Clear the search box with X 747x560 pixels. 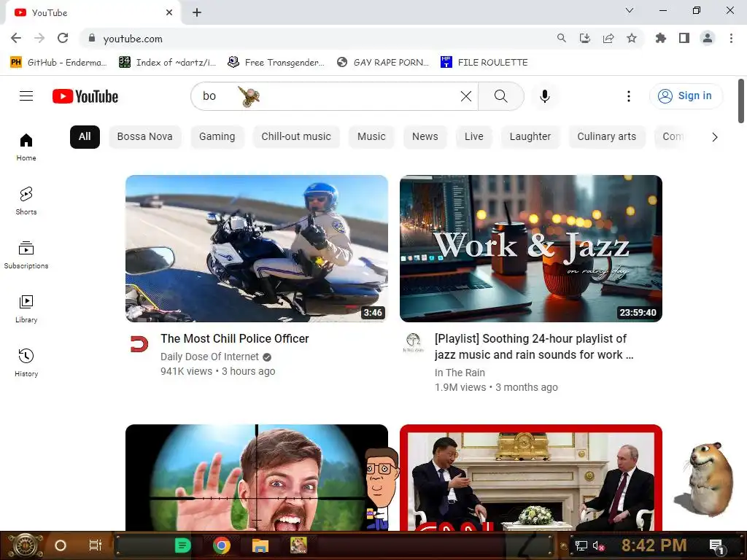[x=466, y=96]
